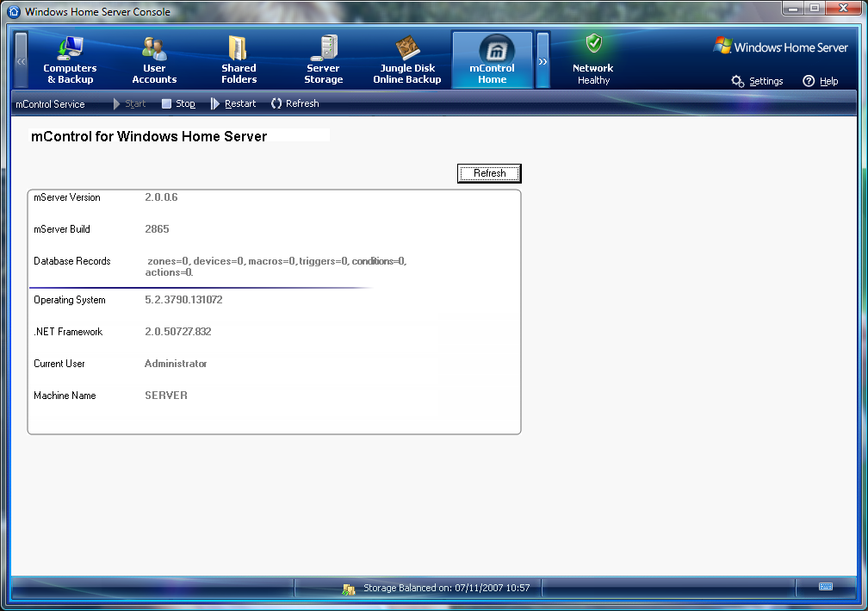This screenshot has width=868, height=611.
Task: Click the Windows Home Server logo
Action: 780,47
